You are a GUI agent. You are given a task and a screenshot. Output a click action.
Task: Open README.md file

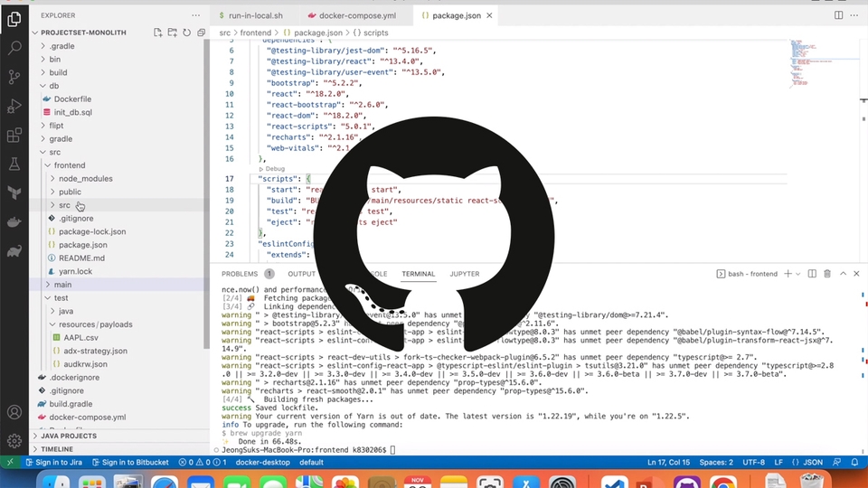[82, 258]
